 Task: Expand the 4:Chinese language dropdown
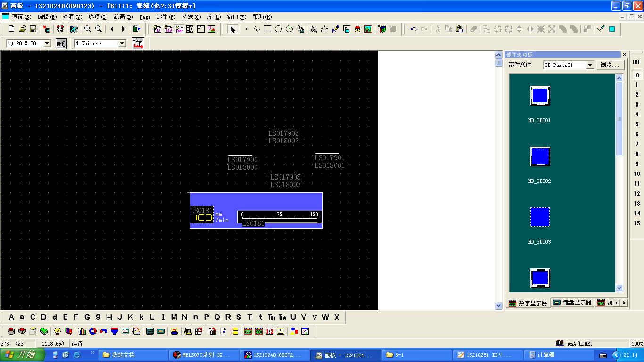[x=122, y=43]
